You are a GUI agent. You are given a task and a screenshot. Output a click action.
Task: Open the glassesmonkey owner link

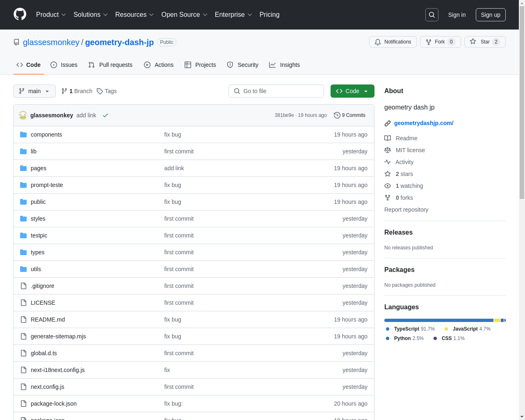pos(51,42)
